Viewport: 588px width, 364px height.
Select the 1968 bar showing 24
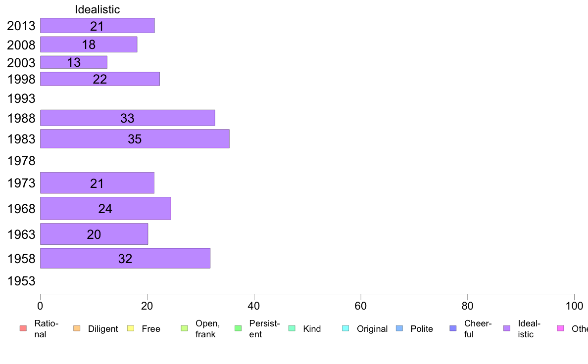pos(106,208)
